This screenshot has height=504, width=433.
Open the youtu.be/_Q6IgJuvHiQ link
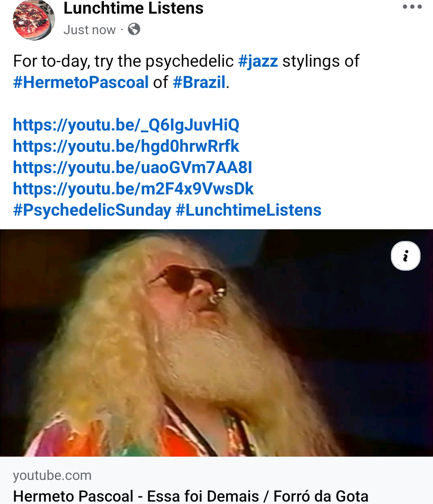point(126,125)
